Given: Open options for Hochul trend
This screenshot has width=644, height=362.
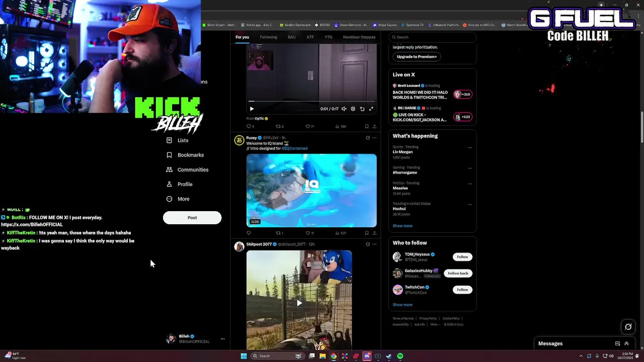Looking at the screenshot, I should (x=470, y=205).
